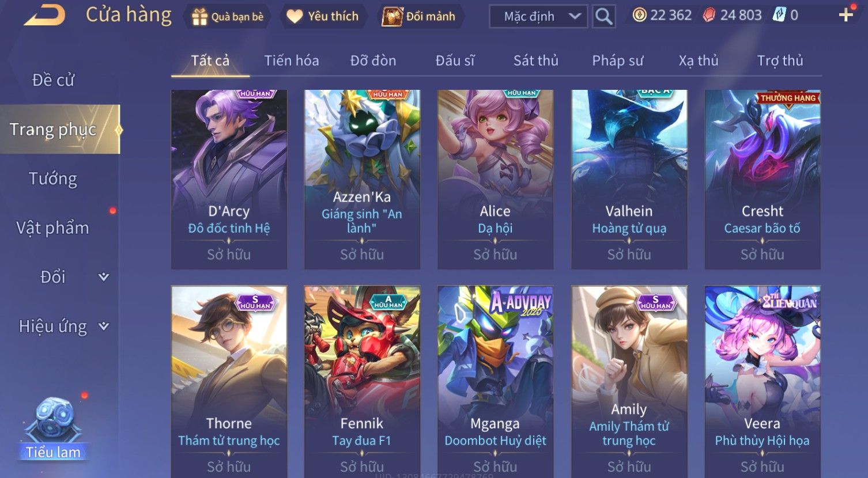Image resolution: width=868 pixels, height=478 pixels.
Task: Select Vật phẩm in the sidebar
Action: click(53, 228)
